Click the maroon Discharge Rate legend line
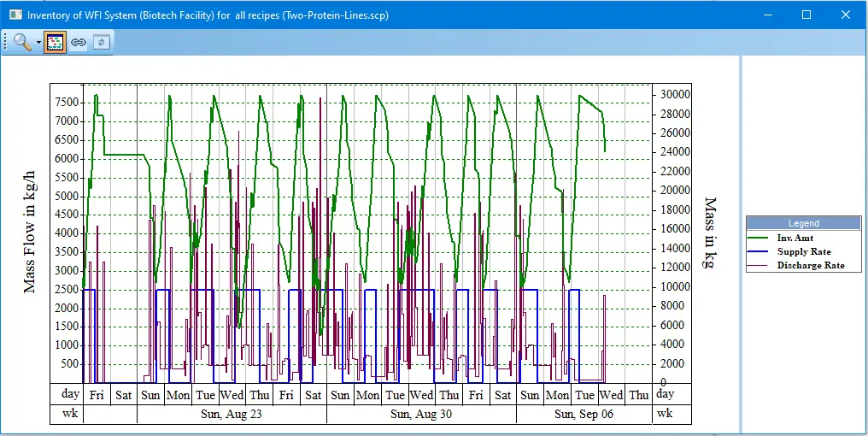The height and width of the screenshot is (436, 868). click(x=758, y=265)
